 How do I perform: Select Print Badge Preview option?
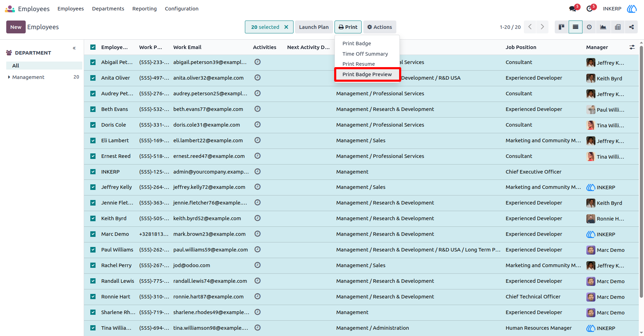pos(367,74)
